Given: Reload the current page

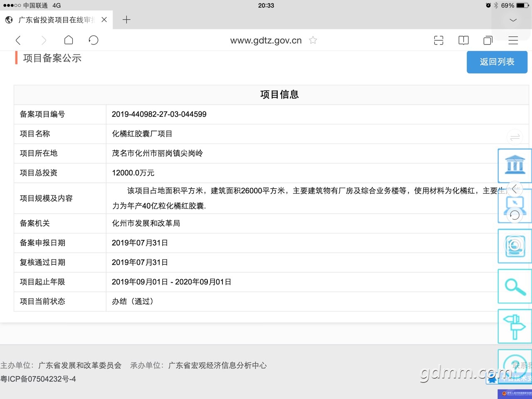Looking at the screenshot, I should pyautogui.click(x=94, y=40).
